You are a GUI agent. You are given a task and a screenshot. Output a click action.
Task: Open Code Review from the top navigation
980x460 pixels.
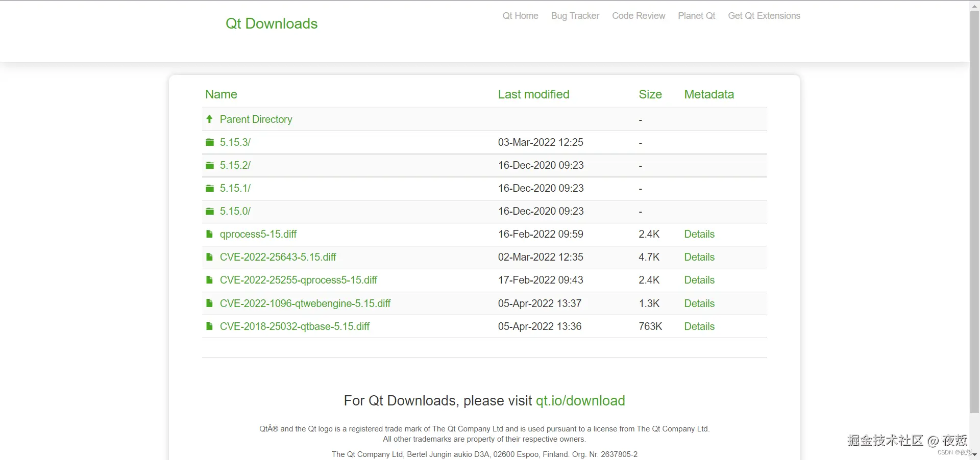639,16
